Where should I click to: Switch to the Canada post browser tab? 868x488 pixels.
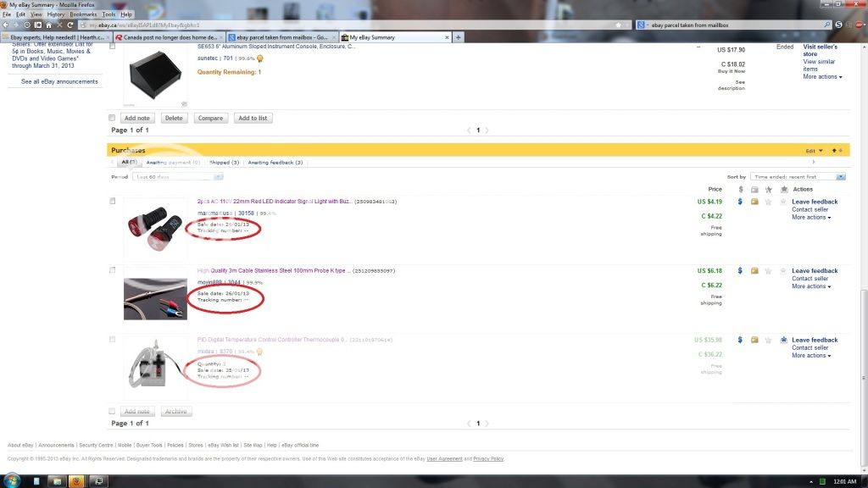coord(169,37)
